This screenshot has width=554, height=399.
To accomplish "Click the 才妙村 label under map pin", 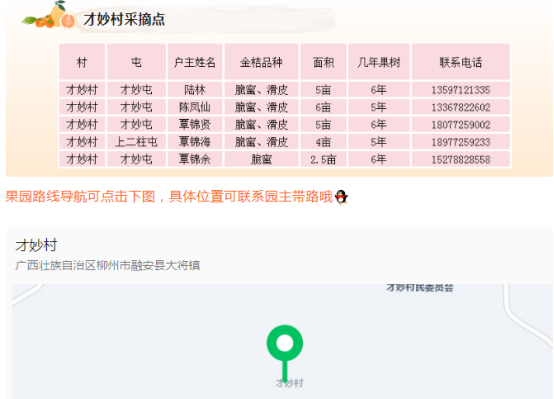I will coord(289,383).
